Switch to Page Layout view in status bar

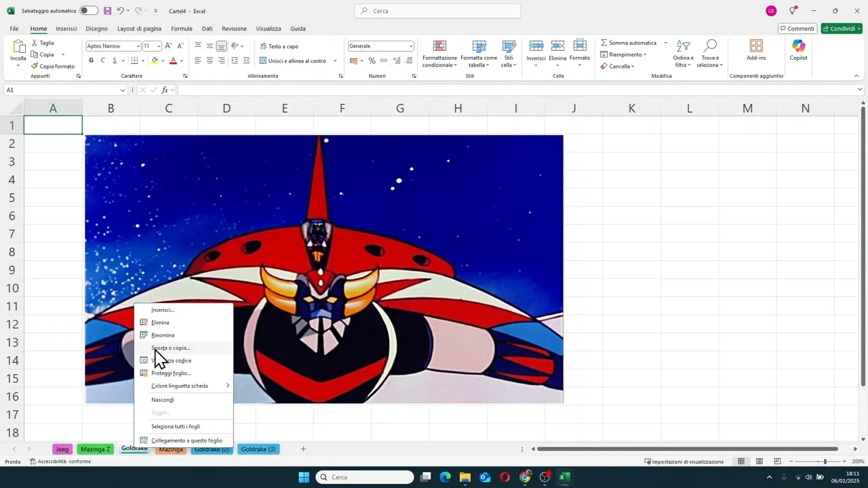pyautogui.click(x=759, y=462)
